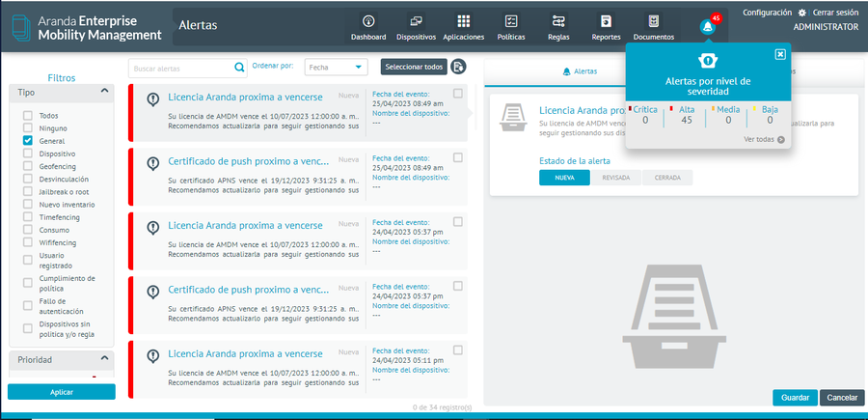Image resolution: width=868 pixels, height=420 pixels.
Task: Check Dispositivos sin política y/o regla checkbox
Action: click(x=27, y=328)
